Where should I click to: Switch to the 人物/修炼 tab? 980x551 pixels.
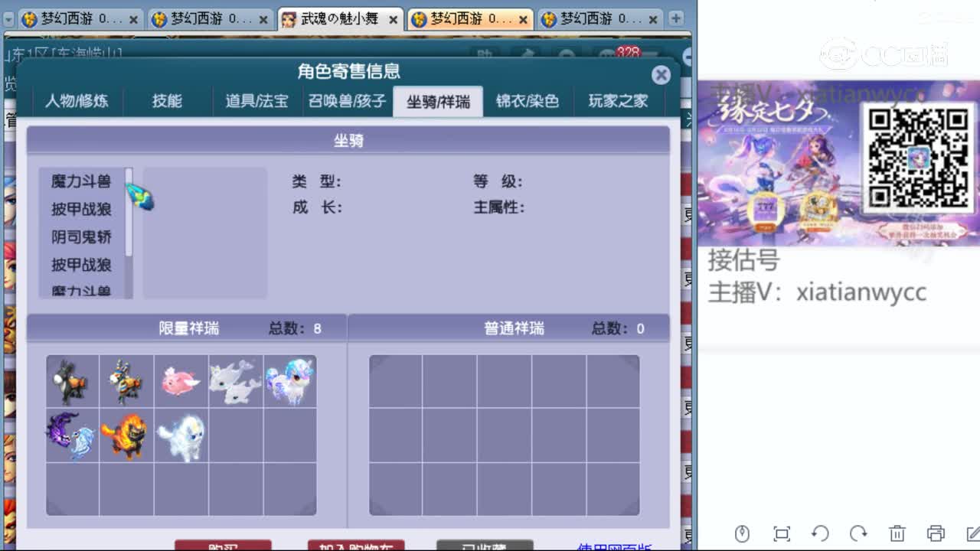77,101
